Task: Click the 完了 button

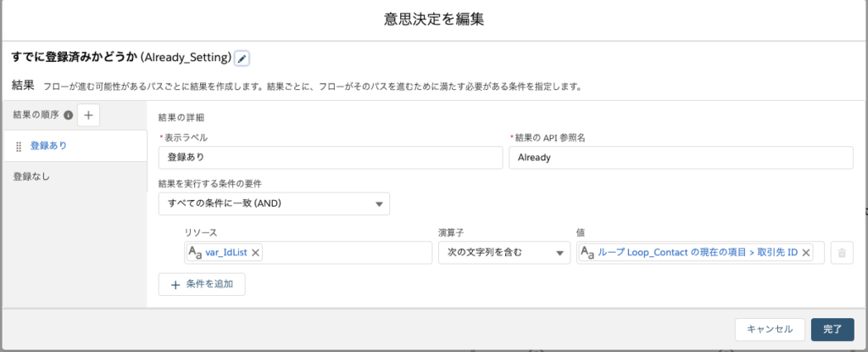Action: point(832,329)
